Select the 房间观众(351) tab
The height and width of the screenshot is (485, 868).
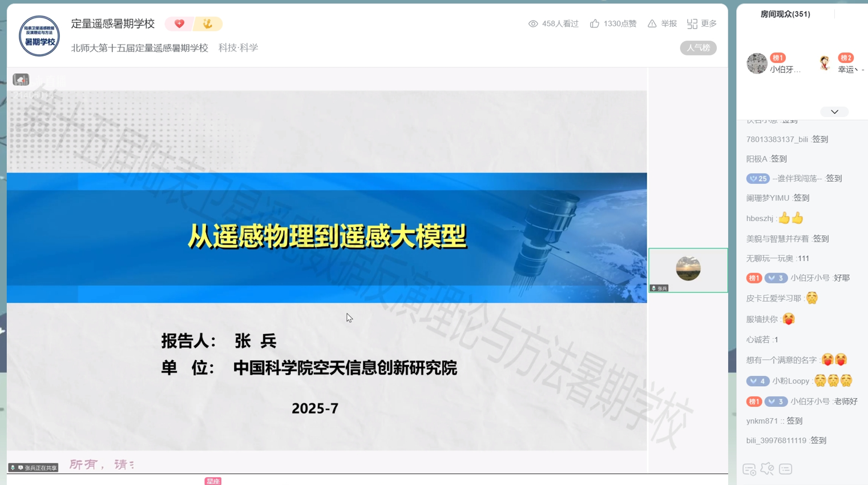point(785,14)
